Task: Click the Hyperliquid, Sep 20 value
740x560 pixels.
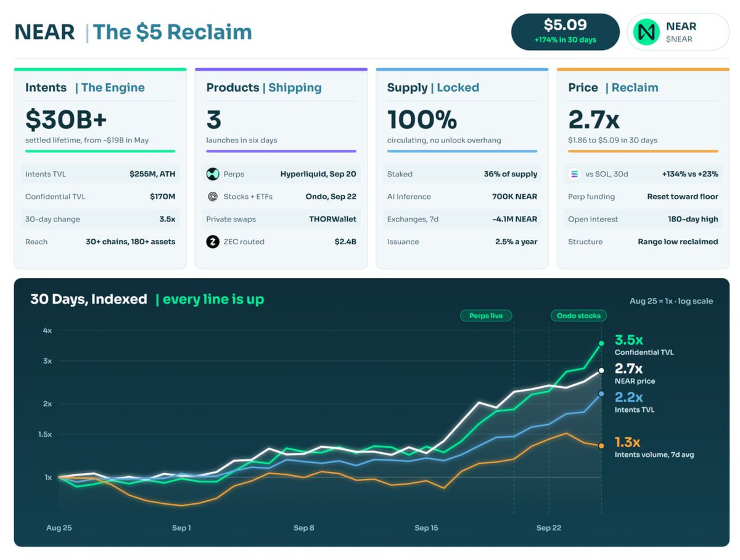Action: pos(318,174)
